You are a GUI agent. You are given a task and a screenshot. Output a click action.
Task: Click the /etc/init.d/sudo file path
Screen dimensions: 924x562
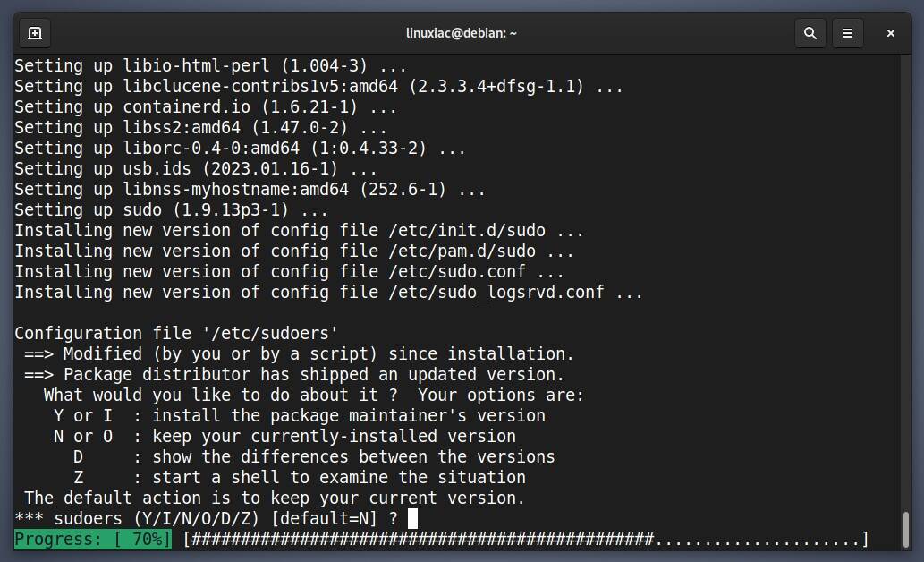pos(481,231)
